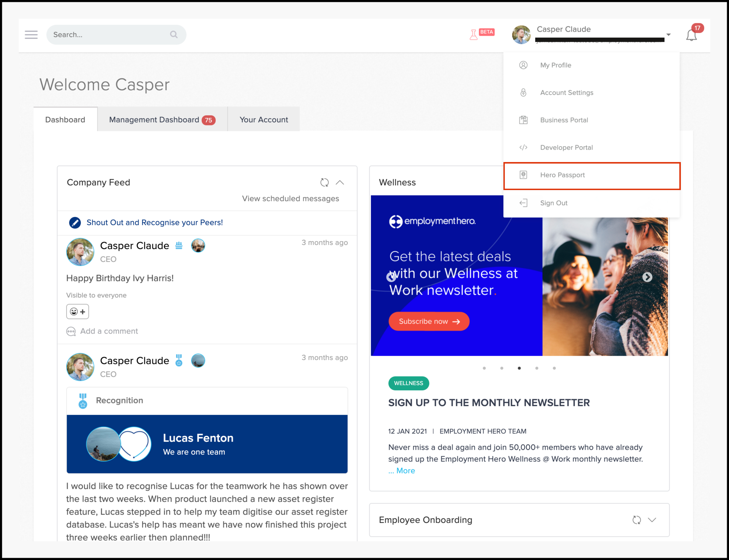Screen dimensions: 729x560
Task: Refresh the Company Feed panel
Action: (x=324, y=182)
